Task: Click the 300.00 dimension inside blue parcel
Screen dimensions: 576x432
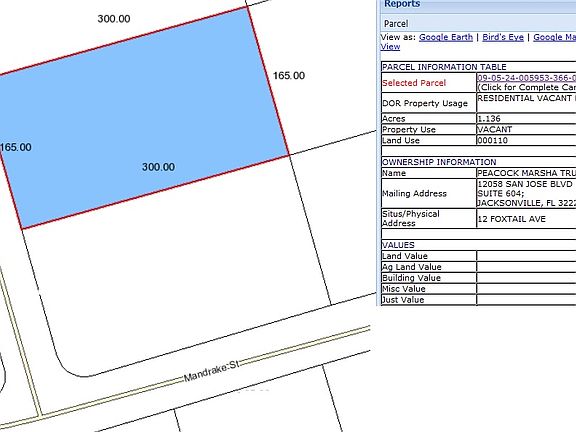Action: click(x=158, y=167)
